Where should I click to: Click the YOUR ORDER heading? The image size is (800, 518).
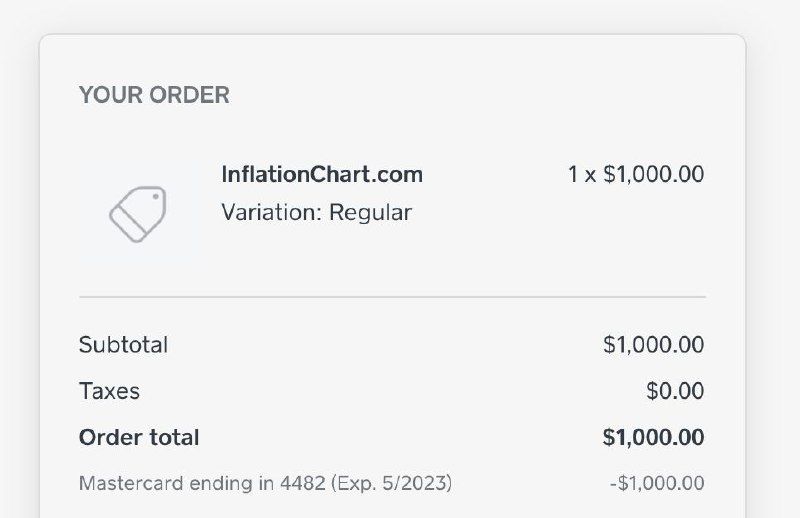(x=154, y=95)
